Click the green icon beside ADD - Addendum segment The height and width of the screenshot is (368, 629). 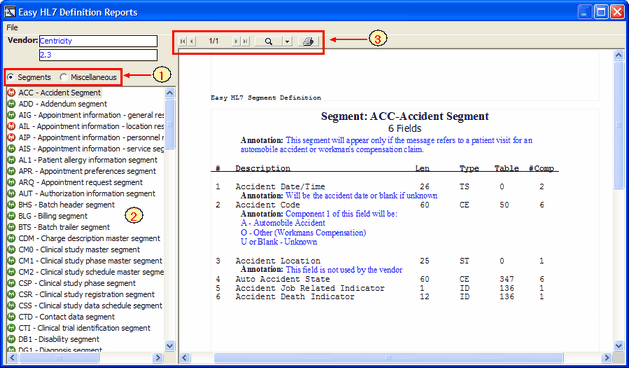point(12,104)
